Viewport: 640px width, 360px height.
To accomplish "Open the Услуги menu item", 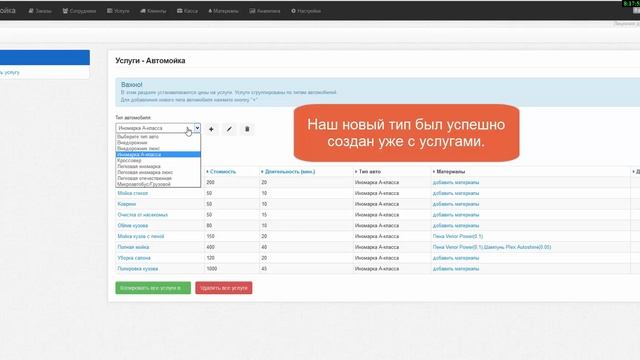I will pos(118,11).
